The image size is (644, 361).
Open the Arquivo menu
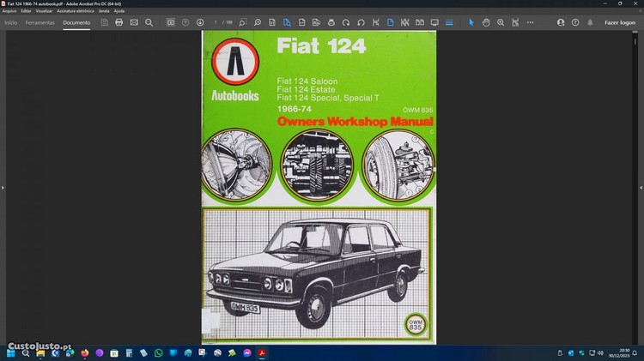pyautogui.click(x=9, y=11)
